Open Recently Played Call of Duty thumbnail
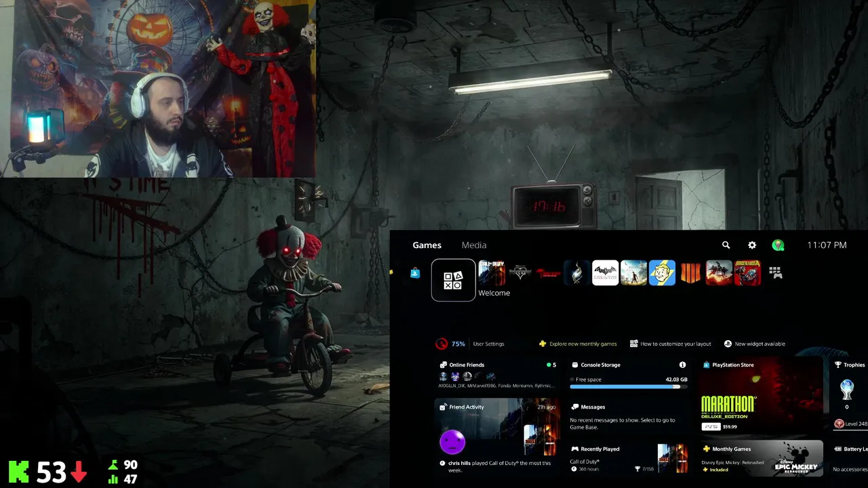 [x=673, y=459]
